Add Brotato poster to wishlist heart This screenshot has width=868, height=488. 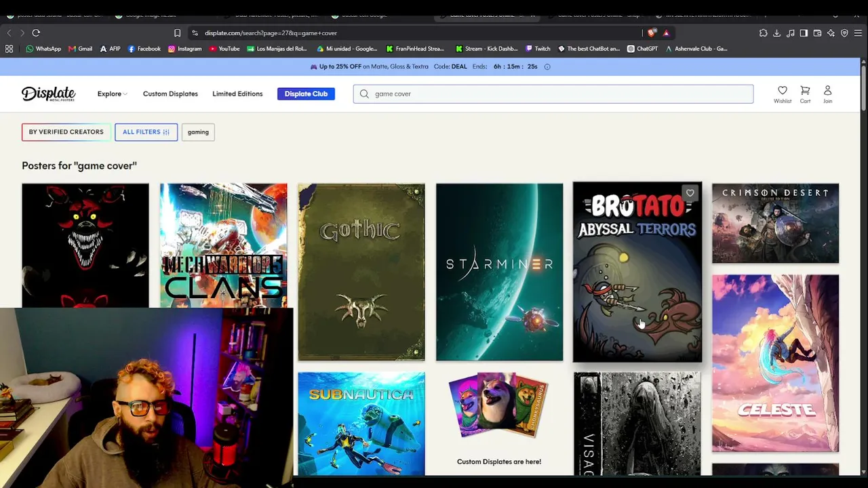point(690,193)
